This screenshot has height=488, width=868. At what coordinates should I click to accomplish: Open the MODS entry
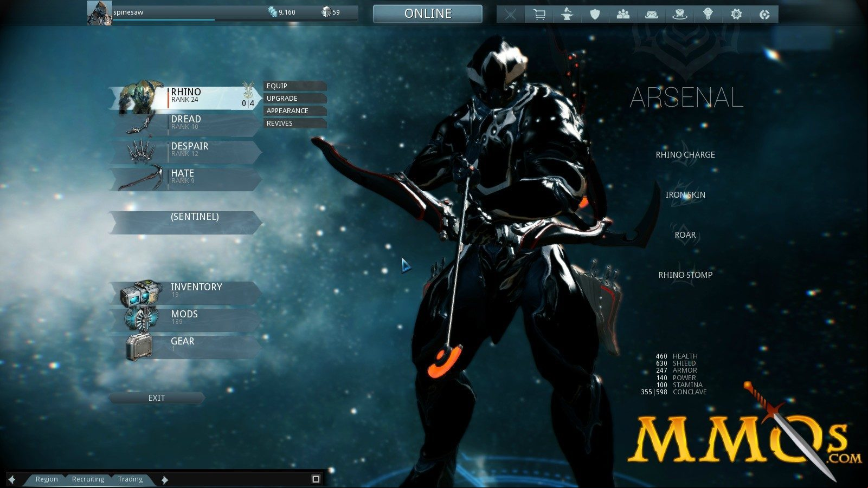coord(185,320)
